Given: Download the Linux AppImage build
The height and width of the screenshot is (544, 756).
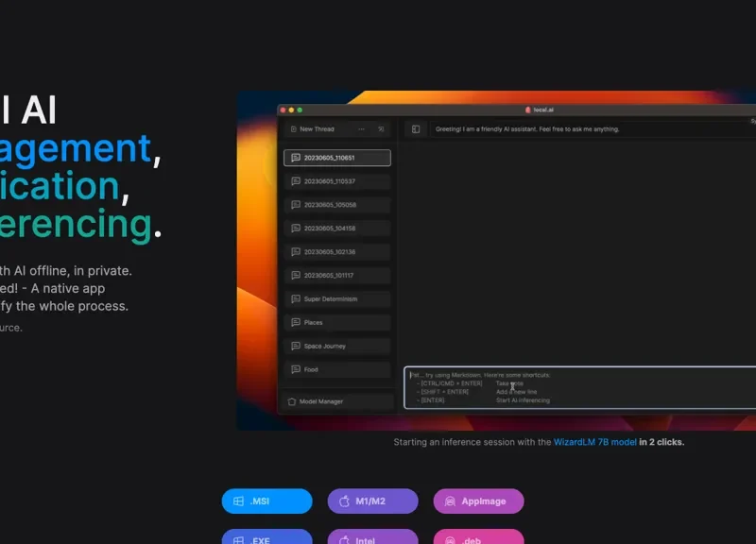Looking at the screenshot, I should (x=478, y=501).
